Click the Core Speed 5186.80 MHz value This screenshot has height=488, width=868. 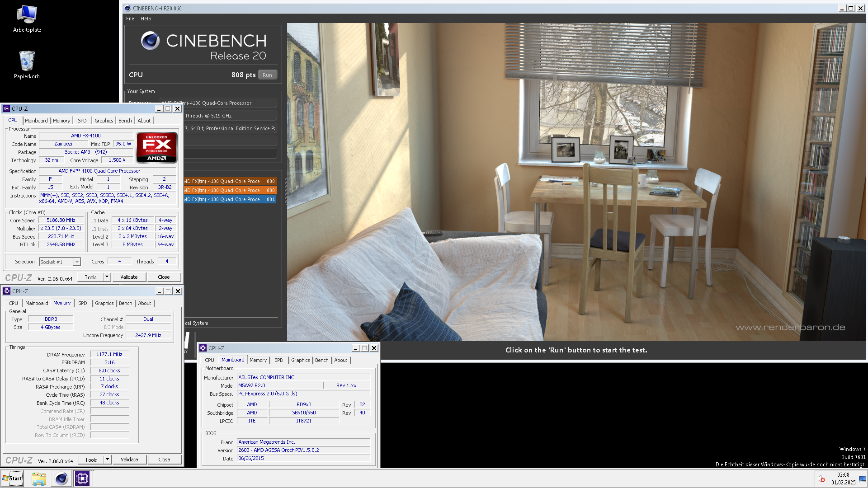point(61,221)
